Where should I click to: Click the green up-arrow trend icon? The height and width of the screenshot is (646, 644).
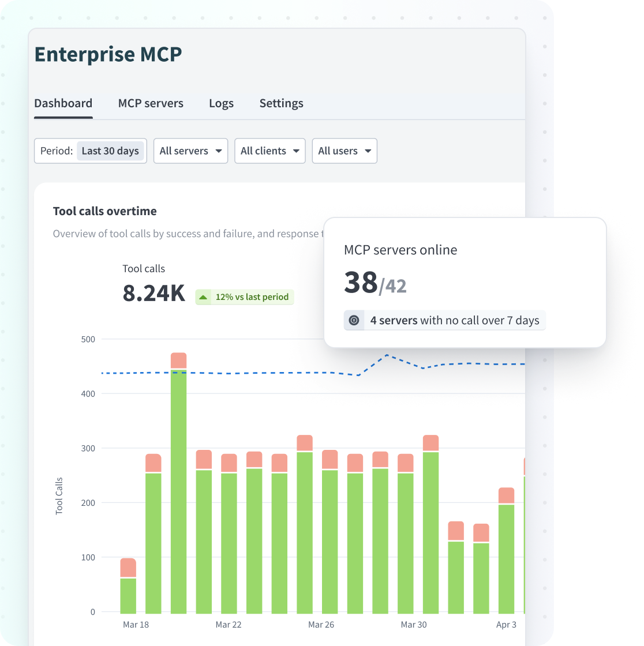[x=203, y=297]
